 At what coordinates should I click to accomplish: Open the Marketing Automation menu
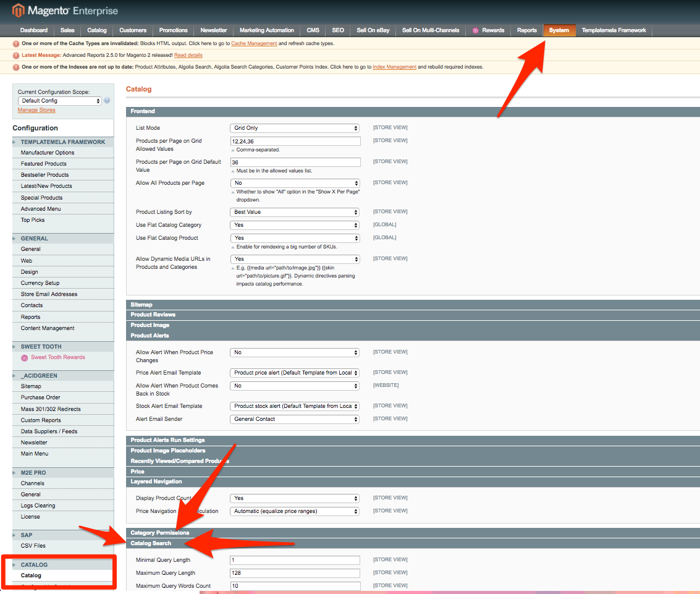267,30
